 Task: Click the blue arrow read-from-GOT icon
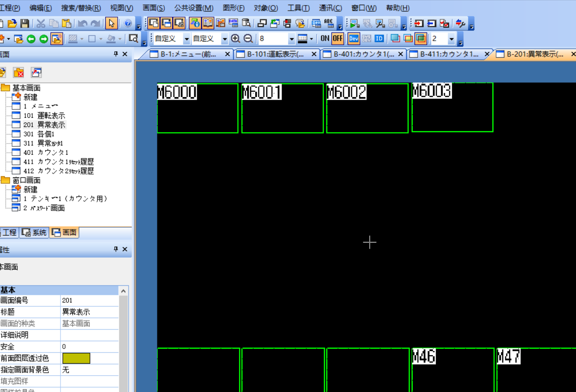click(432, 23)
